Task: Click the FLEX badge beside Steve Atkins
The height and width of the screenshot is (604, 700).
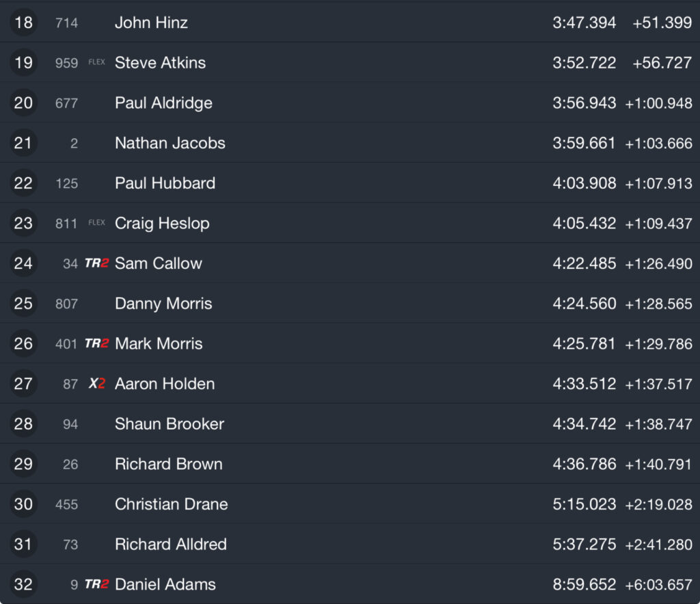Action: [x=97, y=62]
